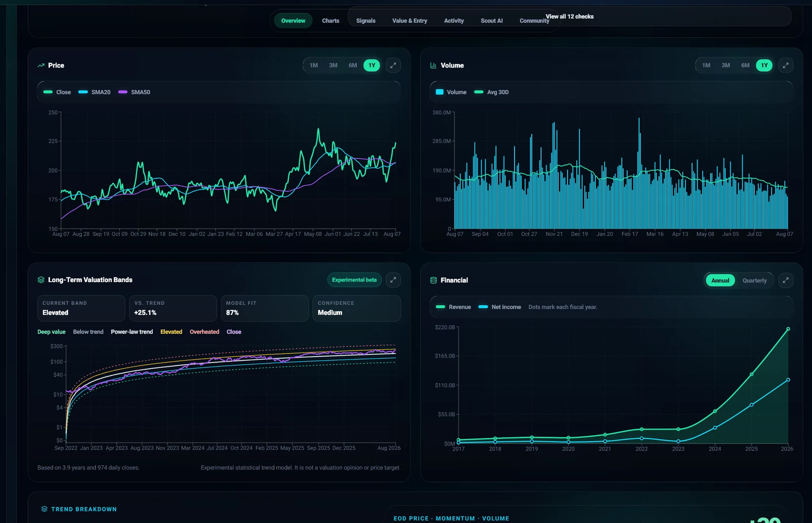This screenshot has height=523, width=812.
Task: Toggle the Volume series legend
Action: 451,92
